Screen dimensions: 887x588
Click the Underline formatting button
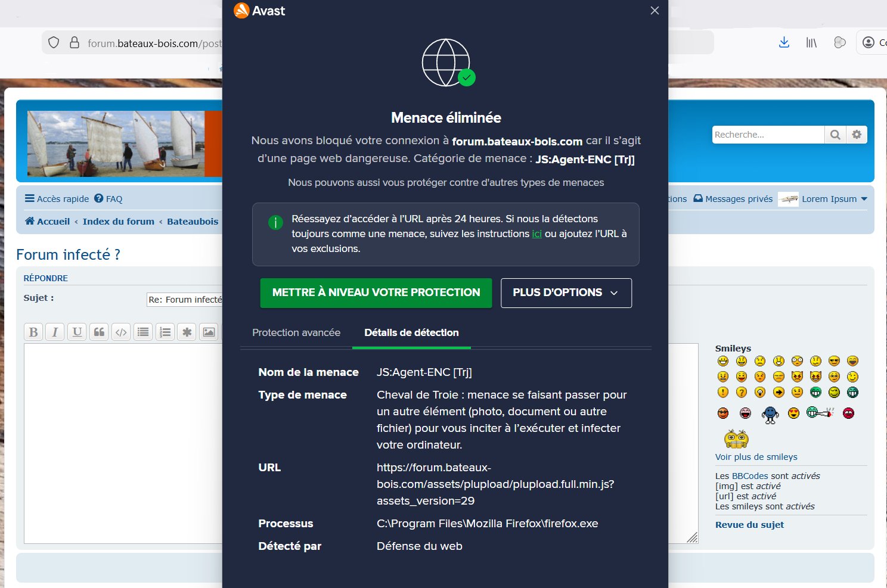point(77,332)
